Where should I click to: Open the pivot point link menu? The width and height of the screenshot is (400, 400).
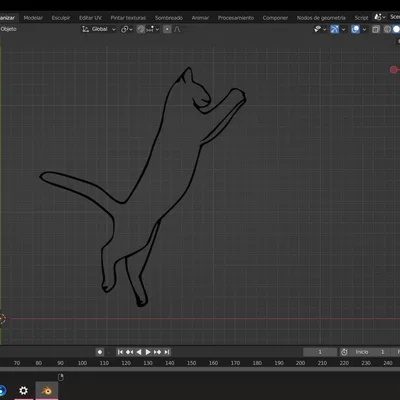point(126,29)
